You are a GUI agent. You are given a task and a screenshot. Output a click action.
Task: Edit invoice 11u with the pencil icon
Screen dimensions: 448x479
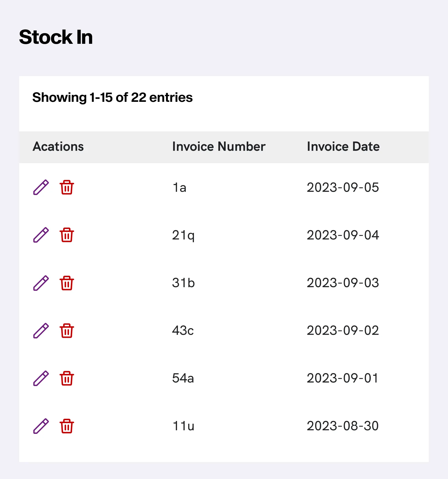click(x=41, y=426)
